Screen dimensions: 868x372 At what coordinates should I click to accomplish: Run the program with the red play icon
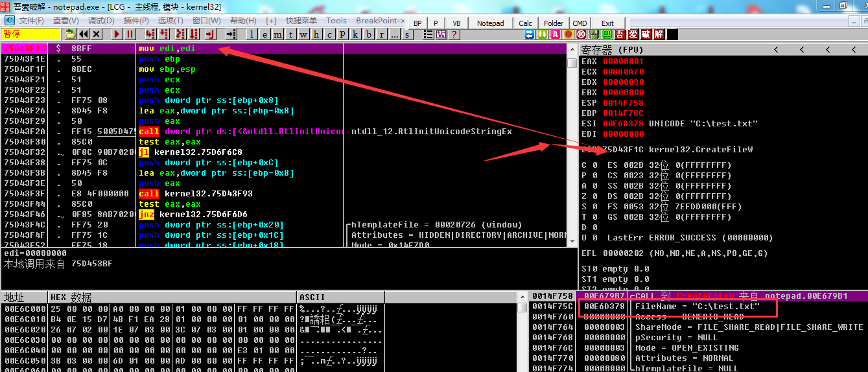click(117, 34)
